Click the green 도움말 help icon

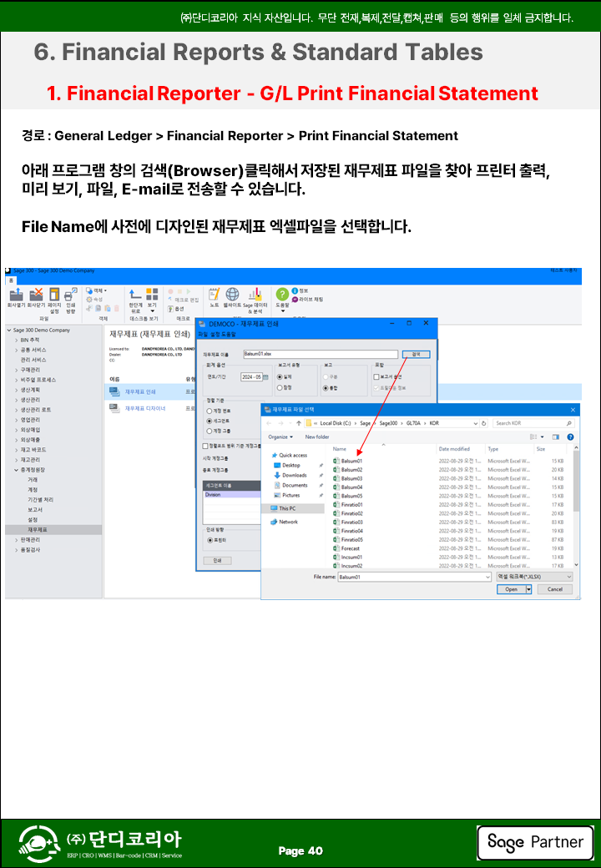click(282, 294)
